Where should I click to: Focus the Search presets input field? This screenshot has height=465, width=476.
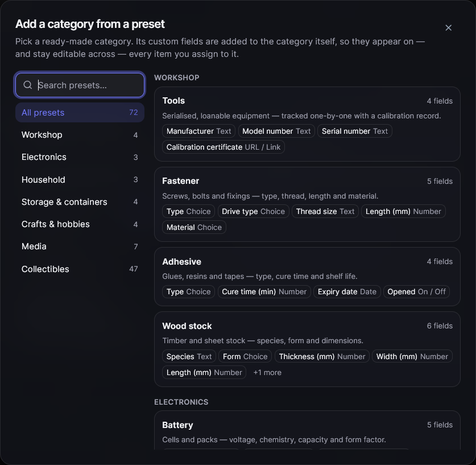80,85
